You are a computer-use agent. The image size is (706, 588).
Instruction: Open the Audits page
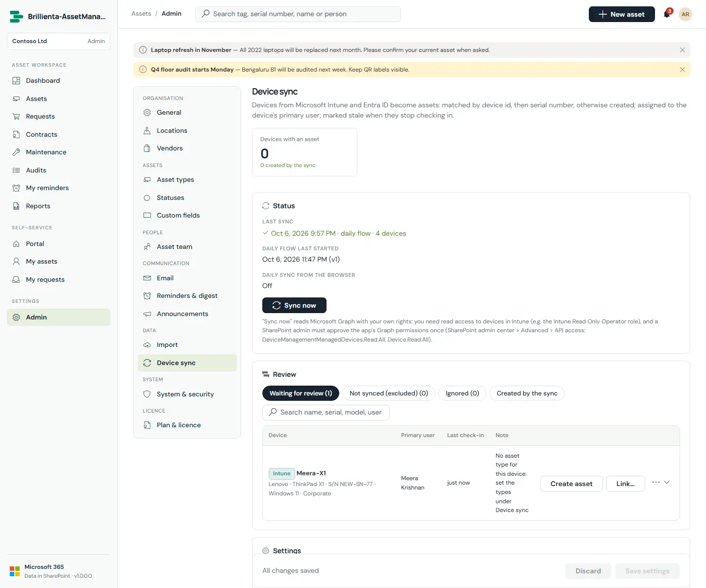coord(59,170)
